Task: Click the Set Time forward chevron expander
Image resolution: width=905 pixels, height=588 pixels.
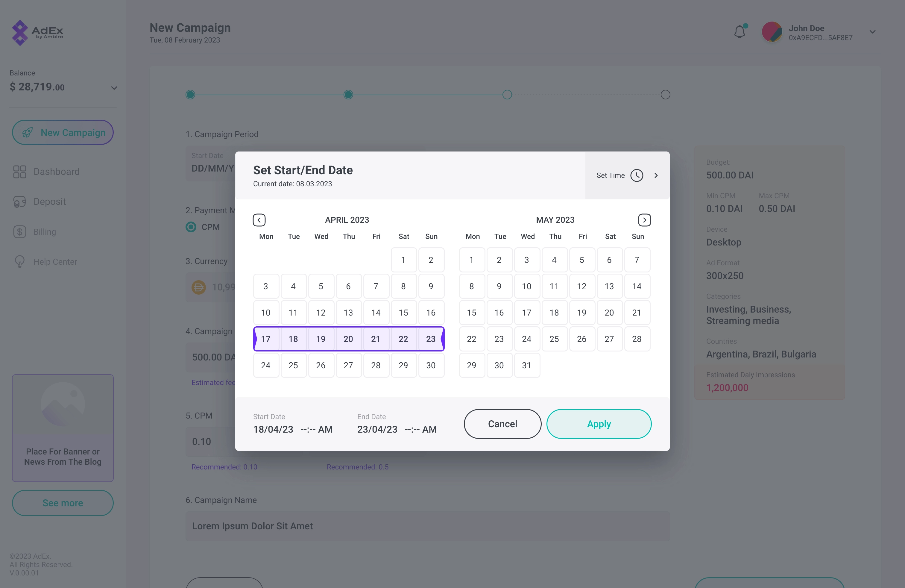Action: pyautogui.click(x=656, y=175)
